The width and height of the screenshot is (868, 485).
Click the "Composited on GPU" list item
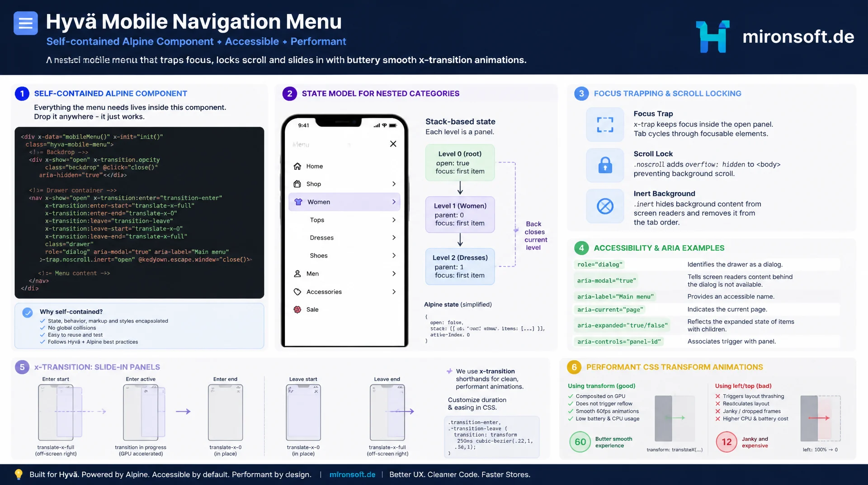point(600,396)
